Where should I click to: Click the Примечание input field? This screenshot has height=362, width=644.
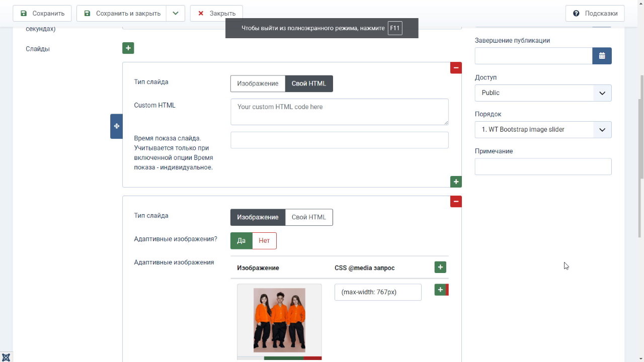(543, 166)
